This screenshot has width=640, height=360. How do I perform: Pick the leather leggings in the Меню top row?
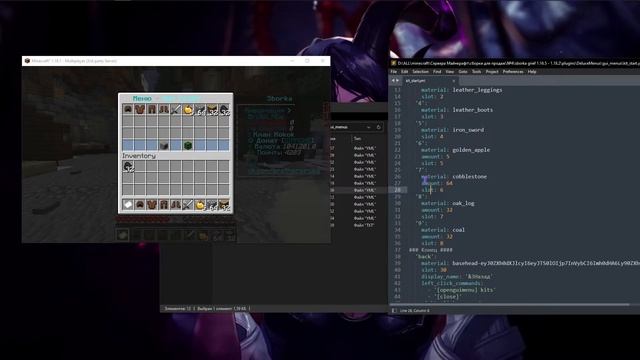[x=152, y=109]
